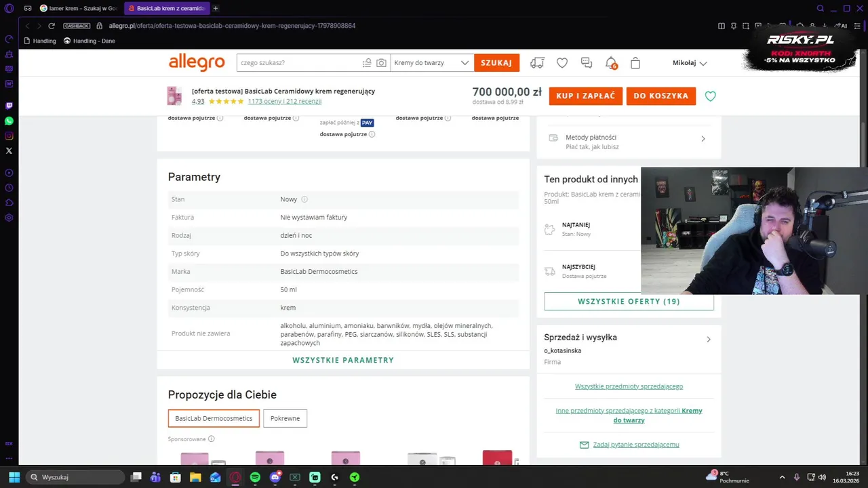
Task: Open X (Twitter) in Opera sidebar
Action: (x=9, y=150)
